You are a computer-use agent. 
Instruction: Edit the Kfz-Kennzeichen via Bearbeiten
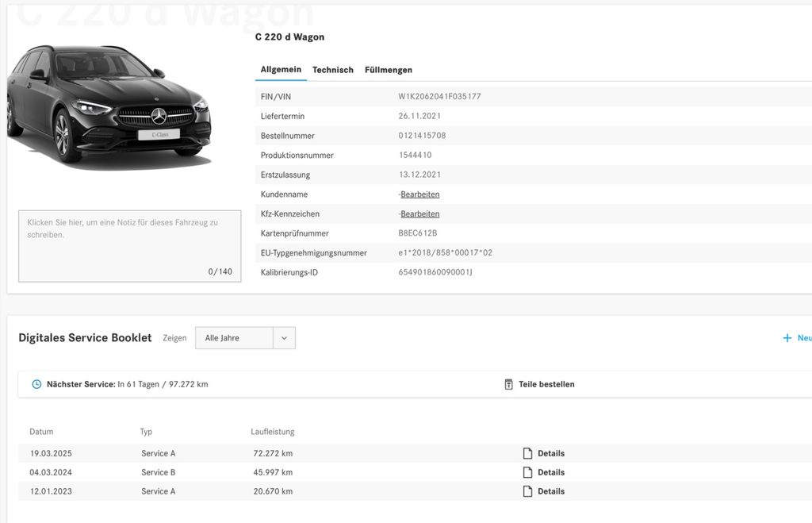(x=419, y=213)
